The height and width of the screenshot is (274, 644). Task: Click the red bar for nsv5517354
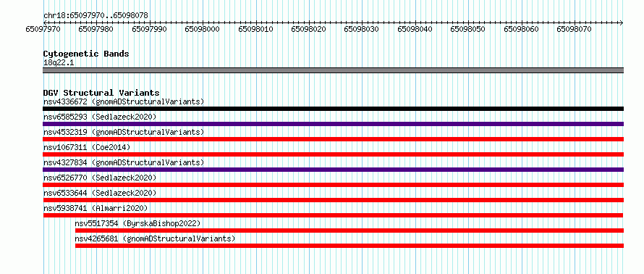click(x=349, y=231)
